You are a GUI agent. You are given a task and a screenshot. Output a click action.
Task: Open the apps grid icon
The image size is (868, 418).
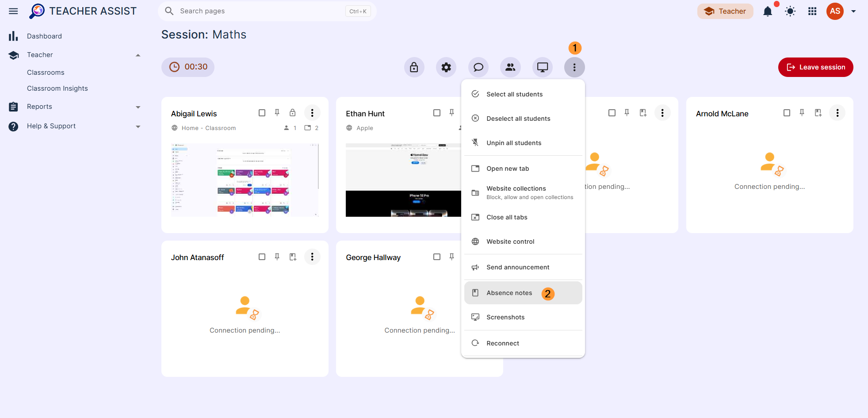pos(812,12)
